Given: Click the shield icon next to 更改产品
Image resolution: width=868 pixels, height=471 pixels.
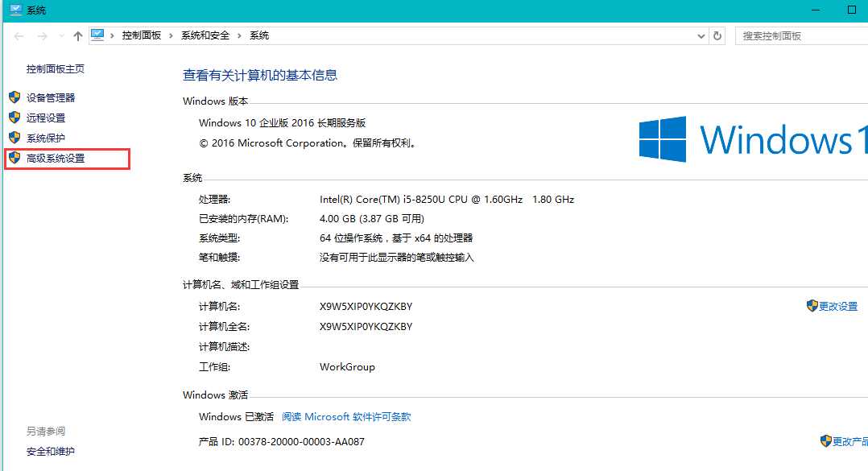Looking at the screenshot, I should tap(826, 440).
